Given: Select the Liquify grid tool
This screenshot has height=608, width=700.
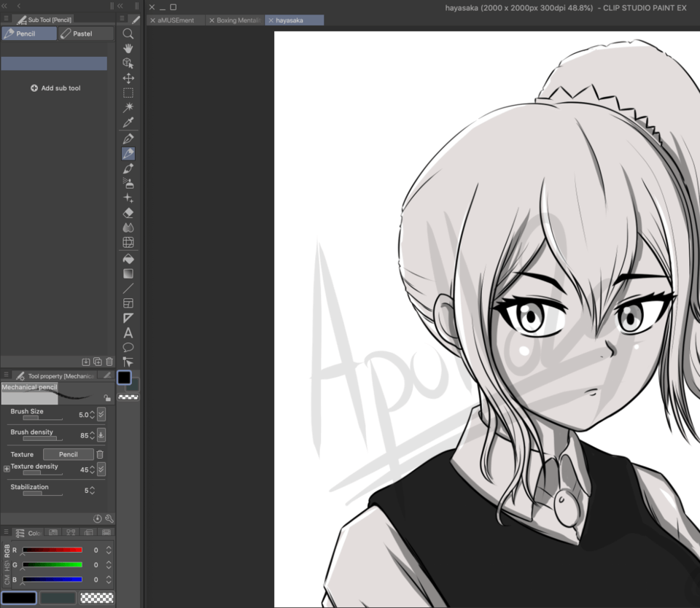Looking at the screenshot, I should tap(128, 242).
